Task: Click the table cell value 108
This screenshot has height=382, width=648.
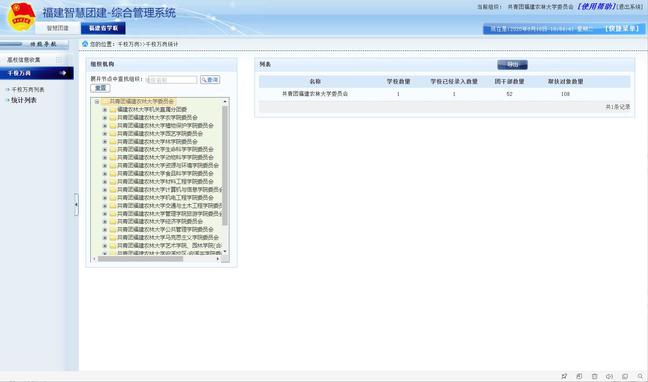Action: [565, 94]
